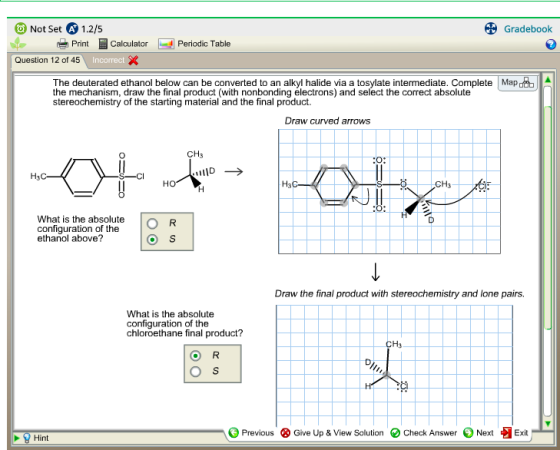Select R for chloroethane product configuration
This screenshot has height=450, width=560.
pos(195,356)
